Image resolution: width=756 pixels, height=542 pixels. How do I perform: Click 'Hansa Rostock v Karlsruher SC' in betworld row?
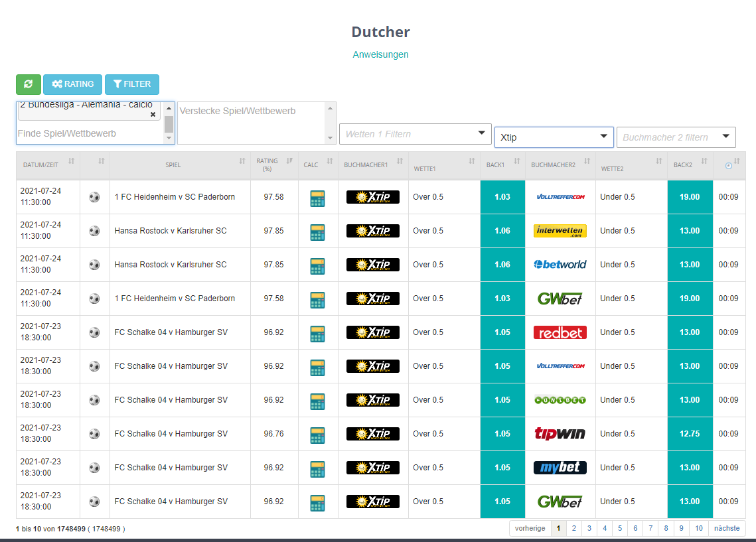(x=171, y=265)
